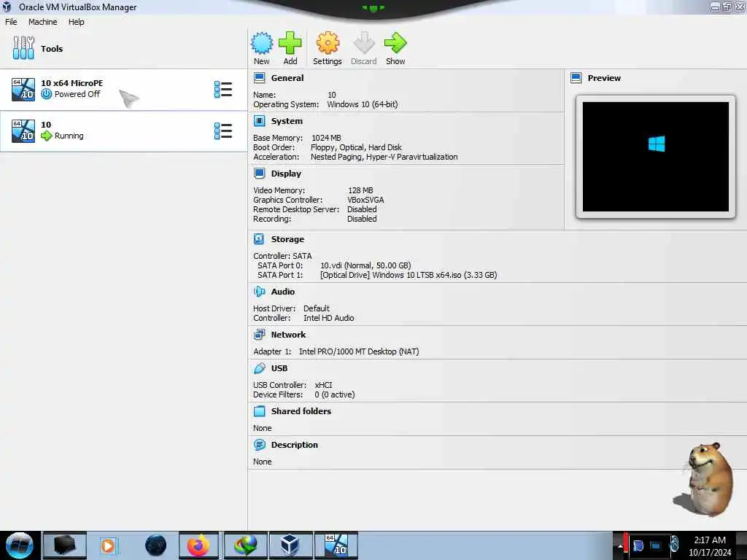Image resolution: width=747 pixels, height=560 pixels.
Task: Click the Network section icon
Action: click(259, 334)
